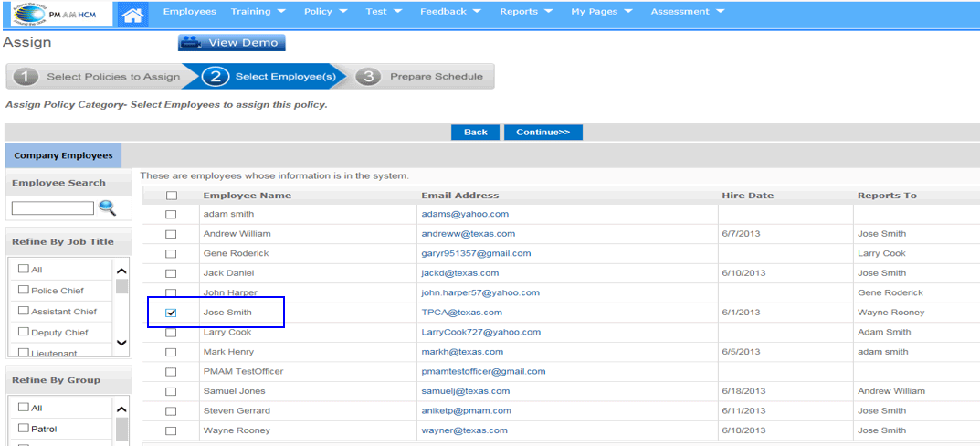Image resolution: width=980 pixels, height=446 pixels.
Task: Switch to the Company Employees tab
Action: [63, 156]
